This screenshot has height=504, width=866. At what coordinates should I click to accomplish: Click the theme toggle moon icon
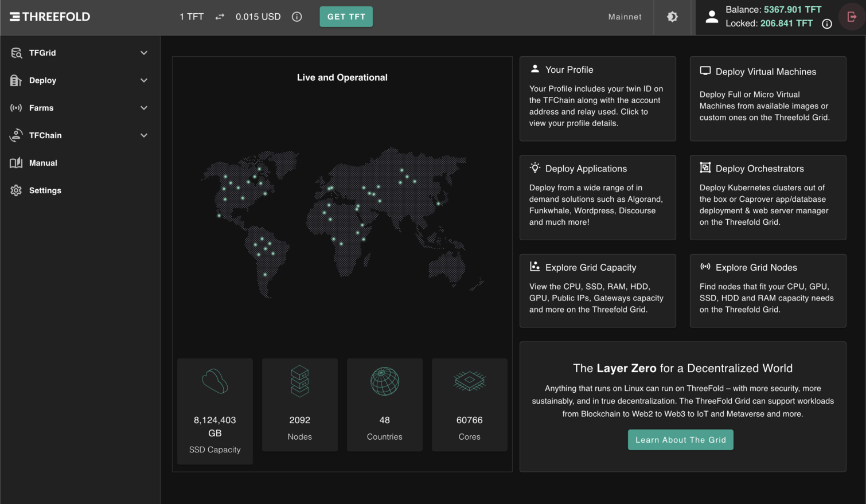pyautogui.click(x=673, y=17)
